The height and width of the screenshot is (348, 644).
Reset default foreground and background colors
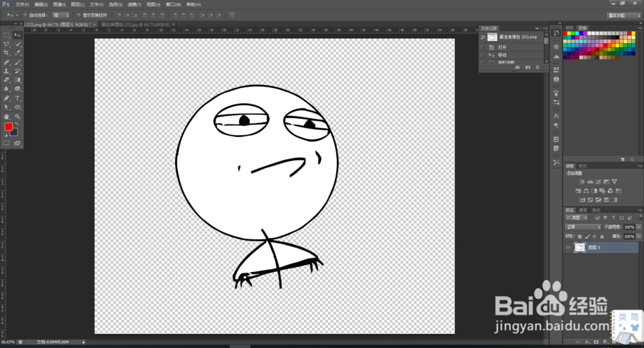(6, 134)
